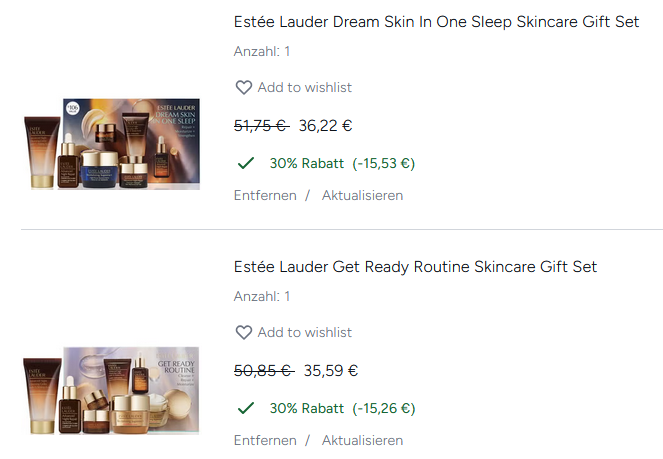Click the 'Anzahl: 1' quantity under Get Ready Routine set
The height and width of the screenshot is (459, 663).
tap(262, 296)
